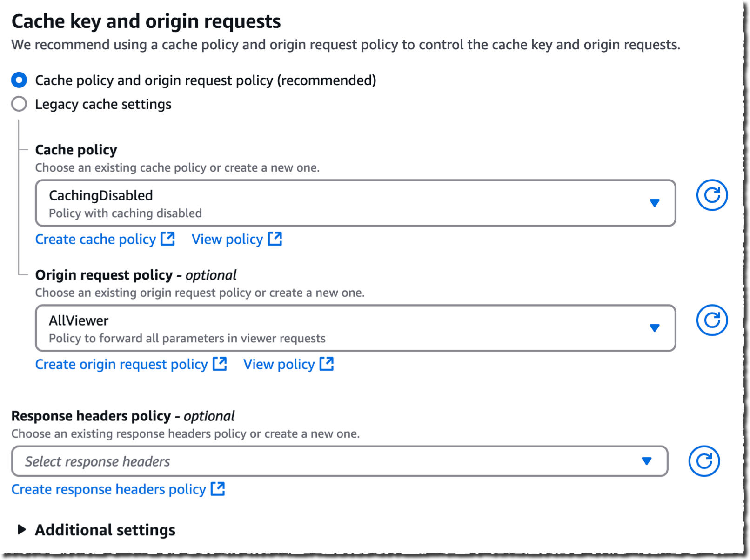Screen dimensions: 750x560
Task: Select Cache policy and origin request policy option
Action: point(19,80)
